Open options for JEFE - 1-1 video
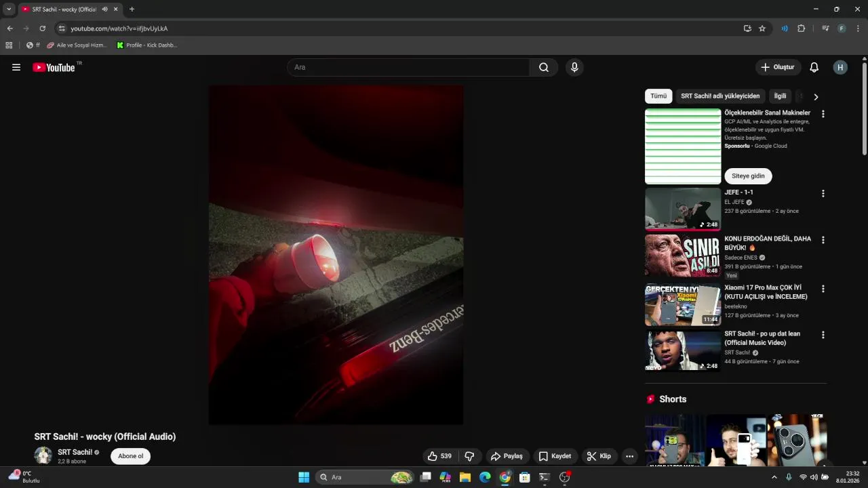 tap(823, 193)
